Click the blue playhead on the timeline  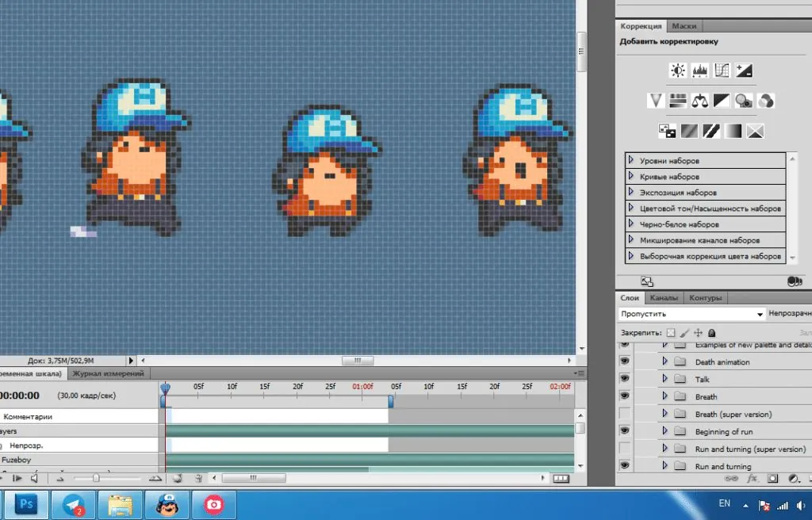165,388
